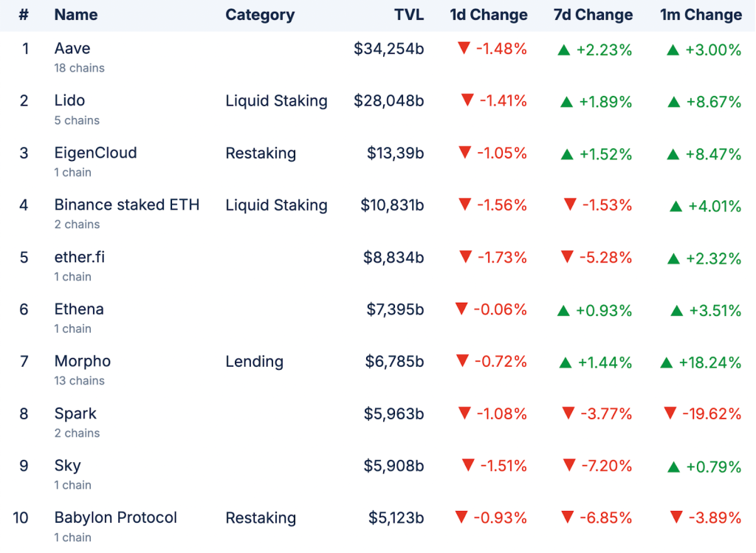The height and width of the screenshot is (553, 756).
Task: Click the red down arrow in ether.fi's 7d Change
Action: [x=567, y=256]
